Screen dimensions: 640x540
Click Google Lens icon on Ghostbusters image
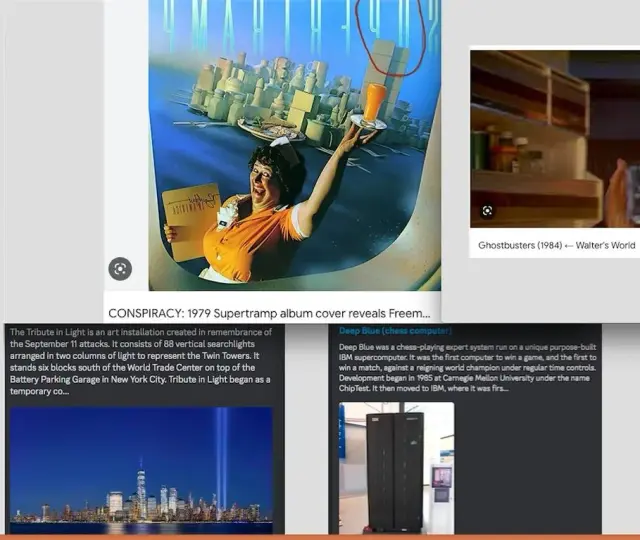pyautogui.click(x=487, y=211)
